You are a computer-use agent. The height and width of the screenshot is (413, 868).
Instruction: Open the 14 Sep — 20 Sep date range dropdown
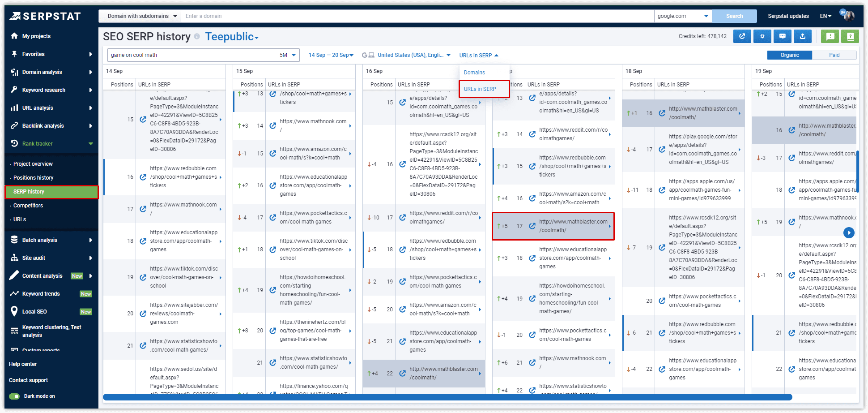point(331,55)
